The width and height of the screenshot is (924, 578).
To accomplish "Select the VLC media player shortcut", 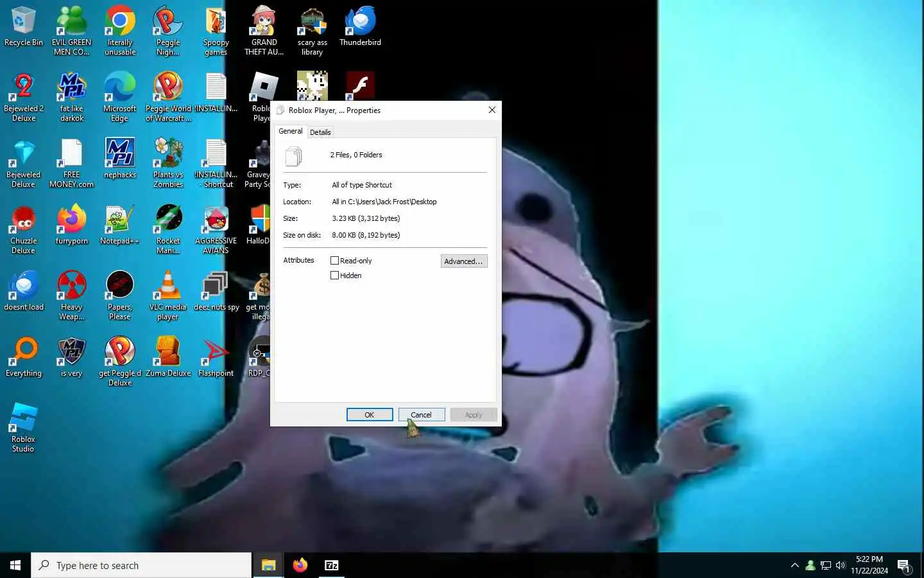I will [x=168, y=295].
